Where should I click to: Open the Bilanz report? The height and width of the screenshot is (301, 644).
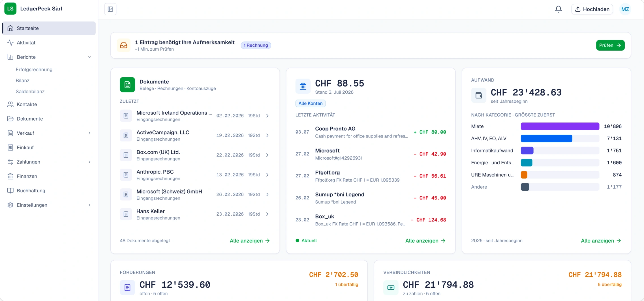tap(23, 81)
